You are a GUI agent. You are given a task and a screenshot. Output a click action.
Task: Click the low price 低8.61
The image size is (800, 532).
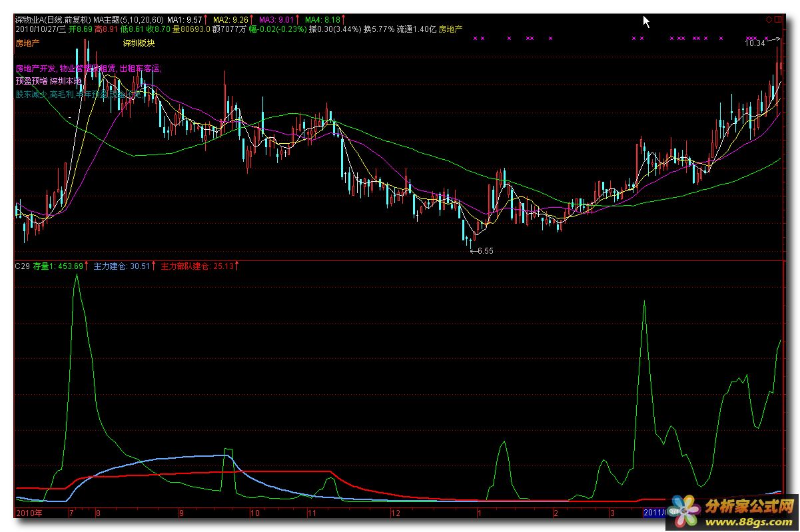(x=133, y=29)
